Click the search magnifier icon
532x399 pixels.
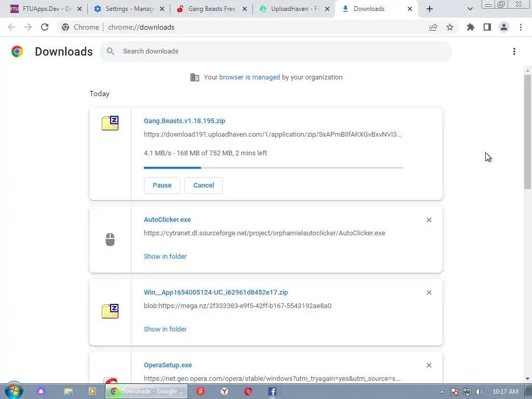(110, 51)
